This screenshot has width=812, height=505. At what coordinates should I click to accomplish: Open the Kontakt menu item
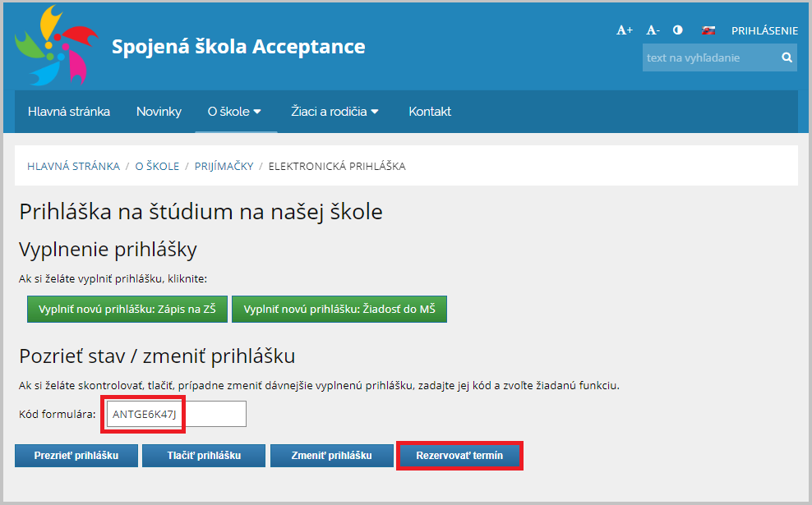(430, 111)
